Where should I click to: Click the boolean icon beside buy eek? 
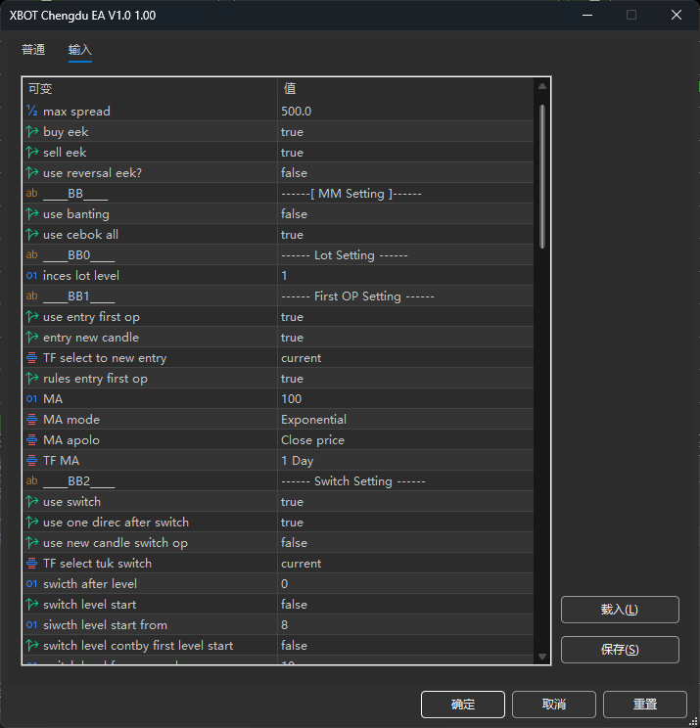[x=32, y=132]
